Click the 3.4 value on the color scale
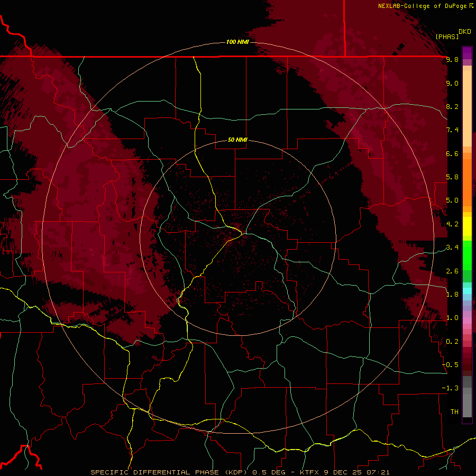476x476 pixels. [x=452, y=248]
